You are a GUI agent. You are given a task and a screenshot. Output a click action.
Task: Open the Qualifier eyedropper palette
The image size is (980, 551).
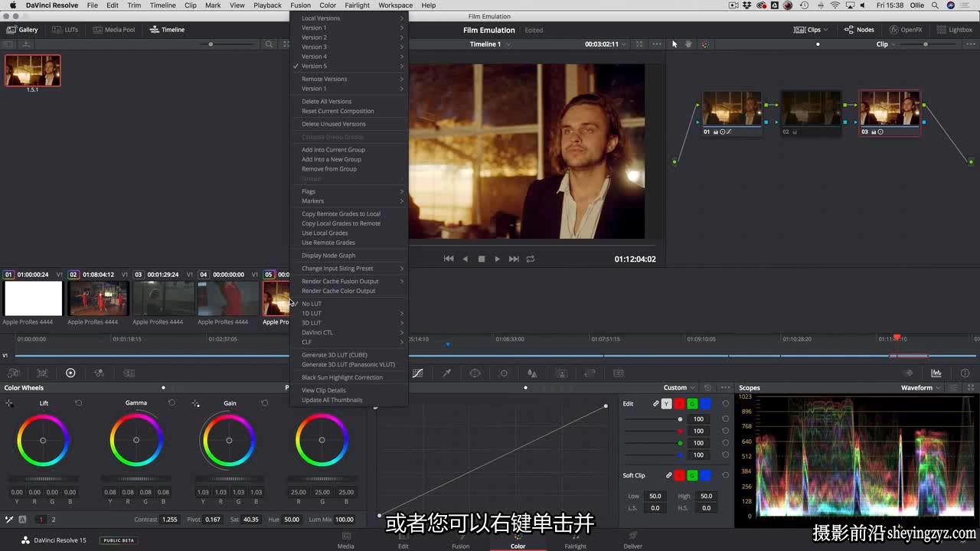(x=446, y=373)
